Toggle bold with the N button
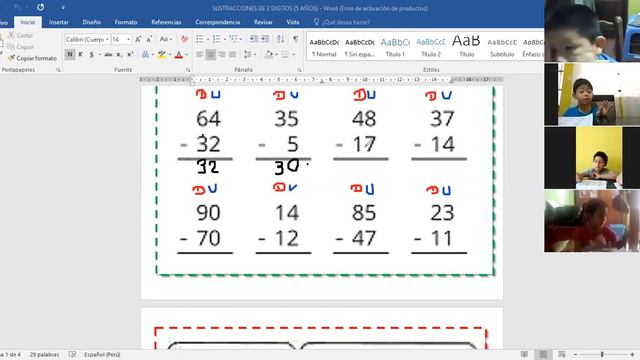The height and width of the screenshot is (360, 640). point(70,54)
